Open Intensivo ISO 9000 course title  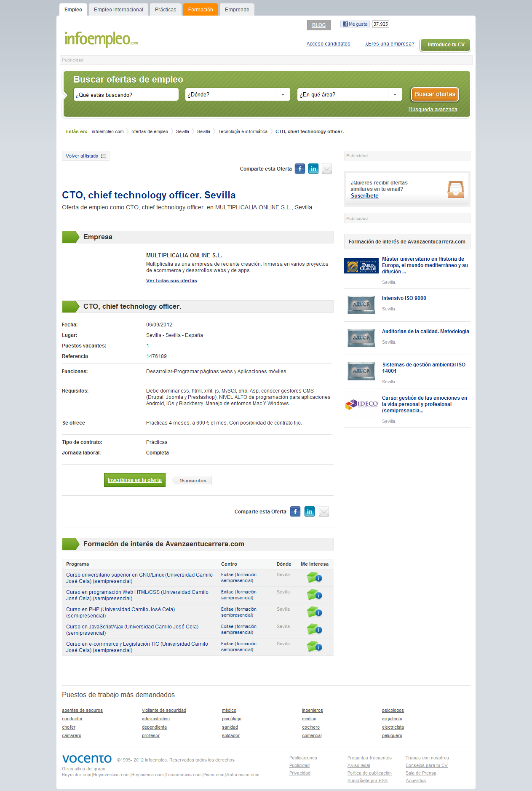404,298
